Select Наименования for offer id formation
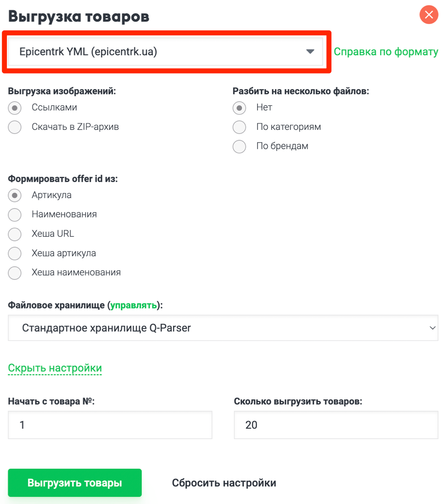445x504 pixels. pyautogui.click(x=14, y=215)
